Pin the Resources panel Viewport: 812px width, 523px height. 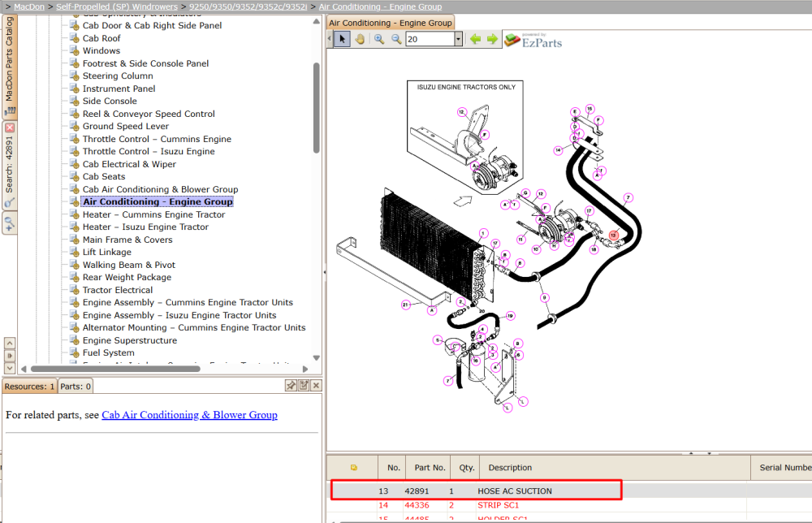pos(291,385)
